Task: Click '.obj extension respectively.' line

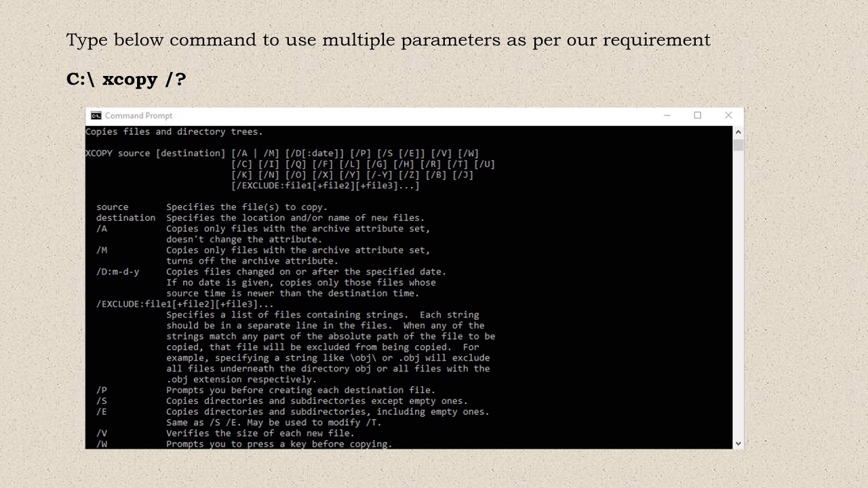Action: coord(241,380)
